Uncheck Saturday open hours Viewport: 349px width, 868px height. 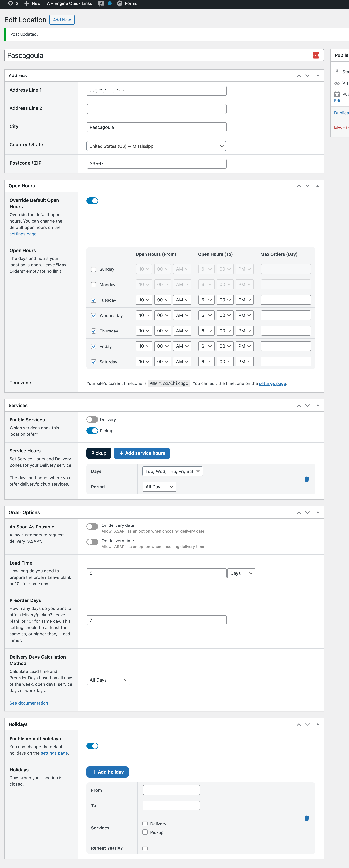point(94,362)
